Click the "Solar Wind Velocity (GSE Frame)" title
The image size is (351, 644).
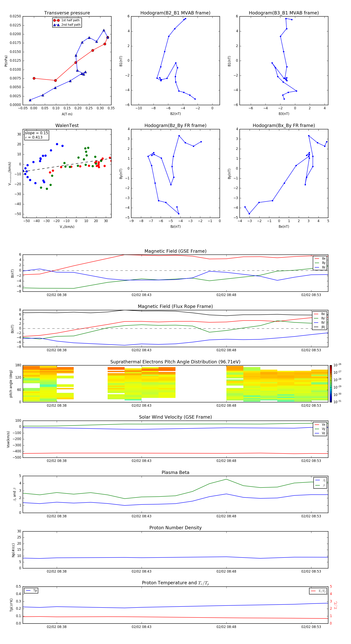(x=175, y=417)
